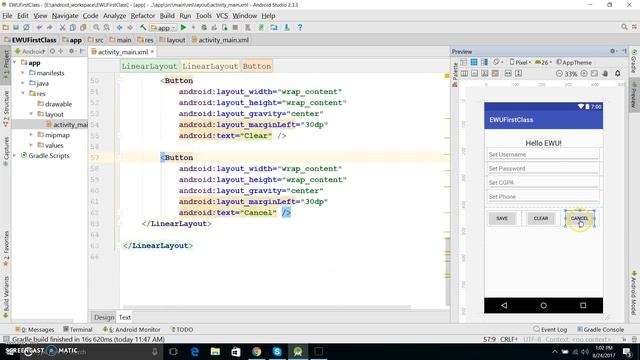Click the Open folder toolbar icon

(6, 27)
